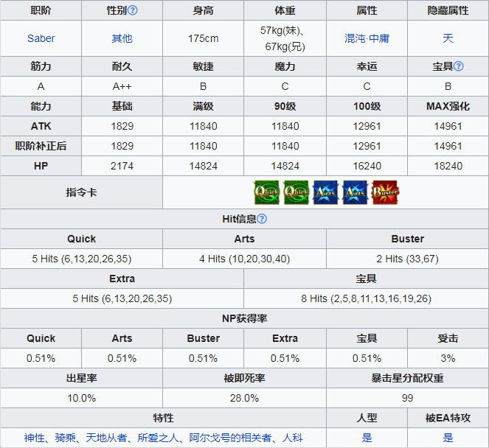Select the 57kg(妹)、67kg(兄) weight cell
The height and width of the screenshot is (448, 489).
(285, 38)
